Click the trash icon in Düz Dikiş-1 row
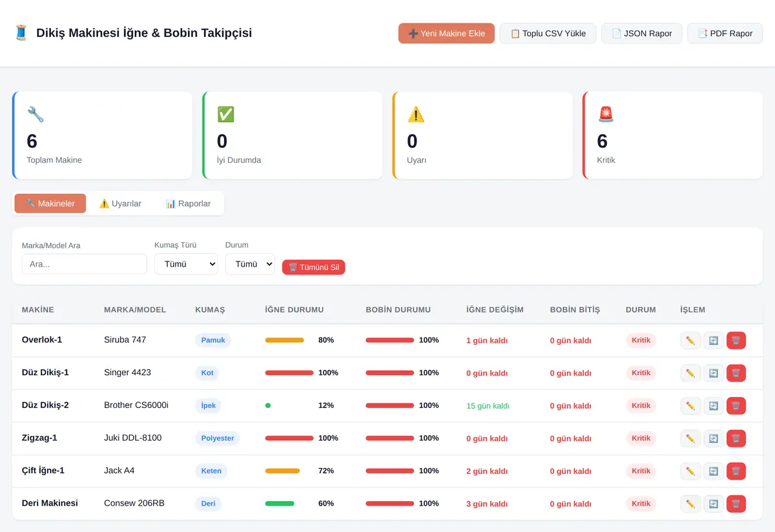This screenshot has height=532, width=775. click(x=736, y=373)
